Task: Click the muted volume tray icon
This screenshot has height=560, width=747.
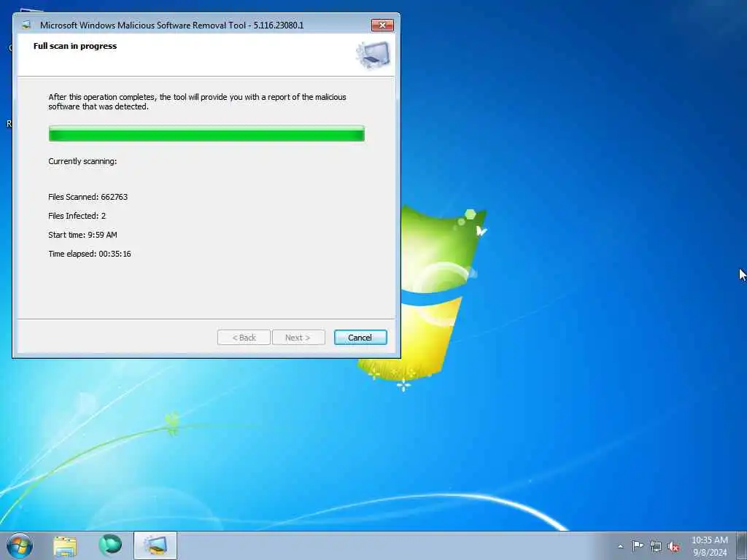Action: pos(673,546)
